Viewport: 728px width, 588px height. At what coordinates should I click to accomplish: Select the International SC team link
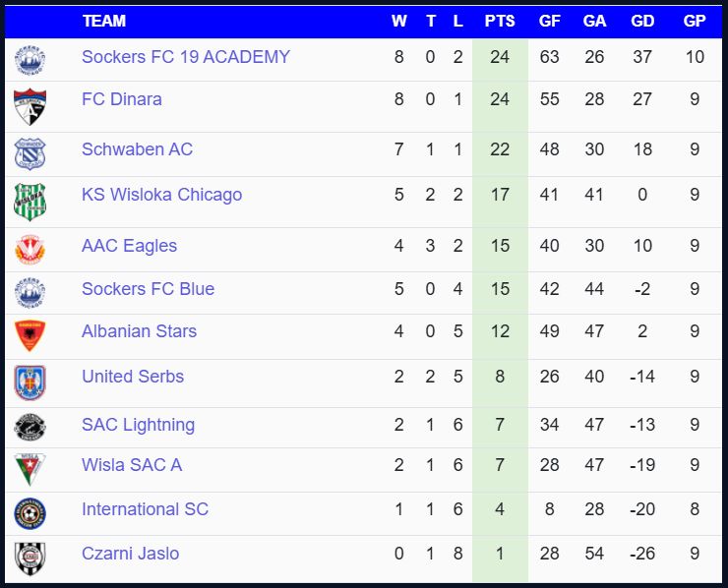145,509
